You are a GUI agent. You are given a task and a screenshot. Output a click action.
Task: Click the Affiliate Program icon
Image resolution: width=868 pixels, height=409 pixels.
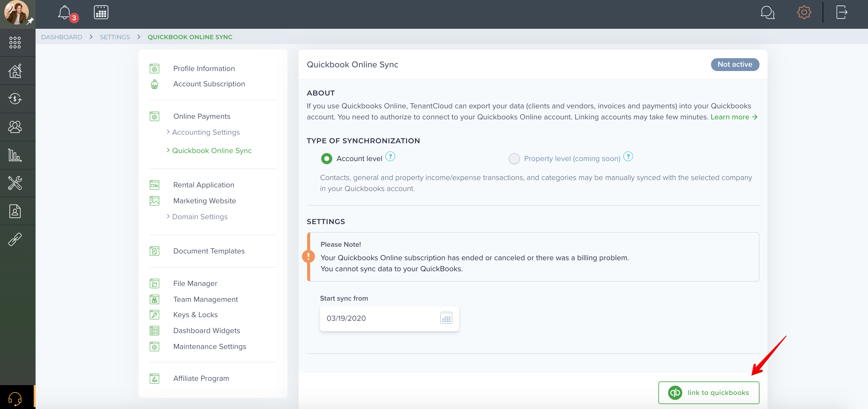(154, 379)
